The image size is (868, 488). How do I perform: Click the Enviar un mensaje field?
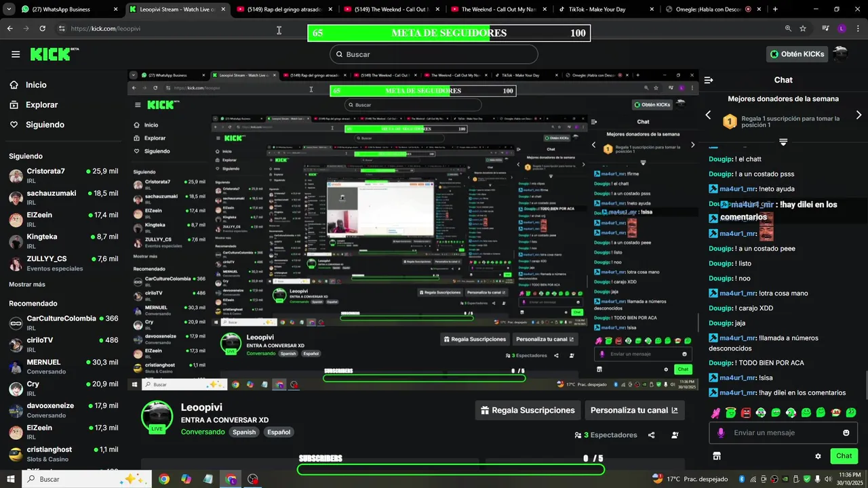783,432
